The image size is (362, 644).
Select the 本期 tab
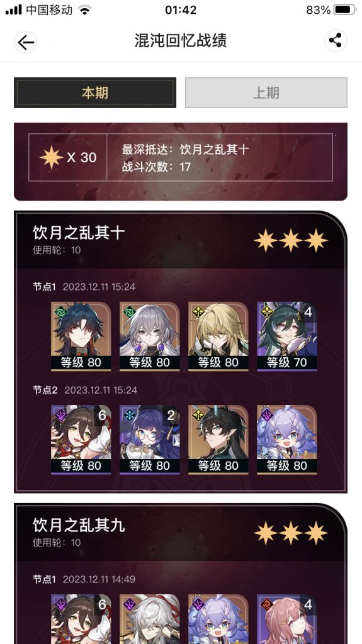click(95, 93)
